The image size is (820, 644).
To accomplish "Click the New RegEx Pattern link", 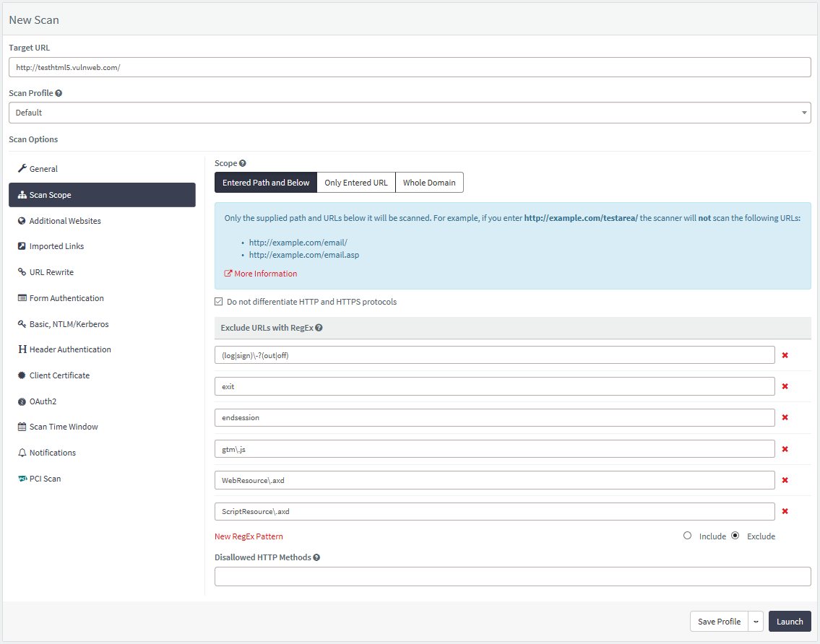I will point(249,536).
